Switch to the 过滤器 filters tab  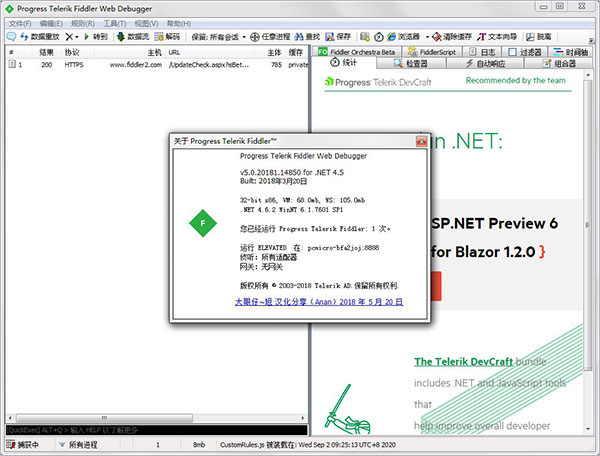[524, 52]
